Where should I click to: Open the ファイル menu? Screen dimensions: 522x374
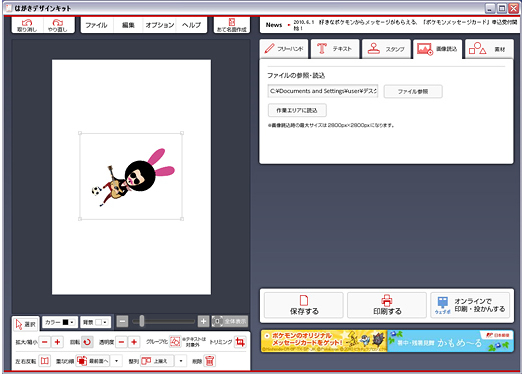[x=96, y=25]
